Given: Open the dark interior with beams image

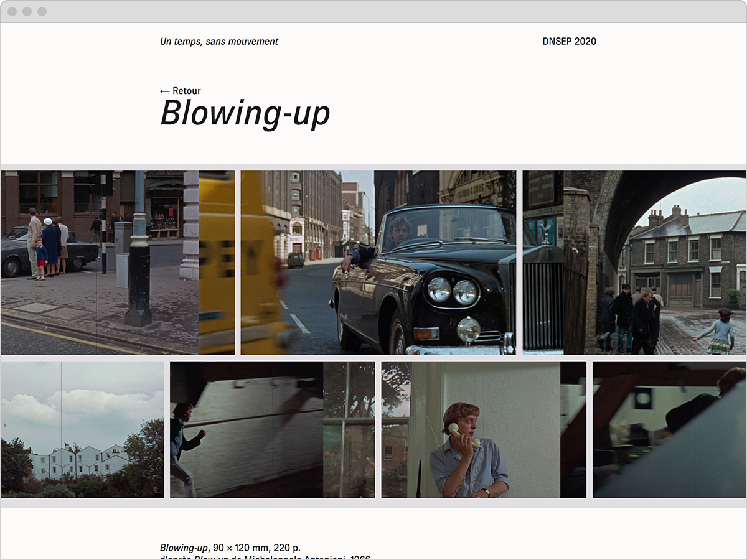Looking at the screenshot, I should tap(669, 430).
